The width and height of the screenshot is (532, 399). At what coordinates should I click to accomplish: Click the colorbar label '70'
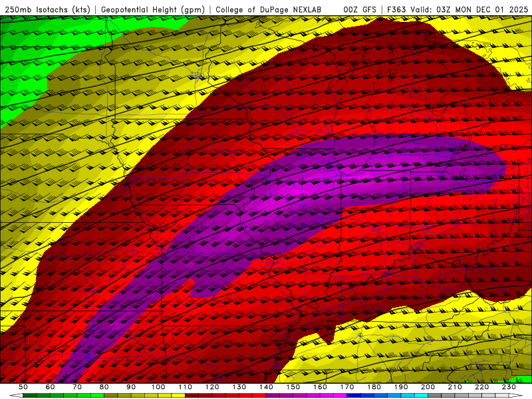click(77, 387)
